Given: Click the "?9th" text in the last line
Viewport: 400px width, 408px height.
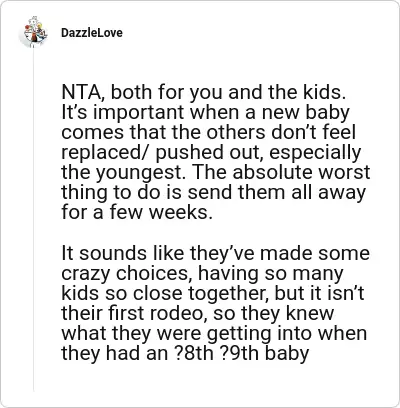Looking at the screenshot, I should pos(239,353).
